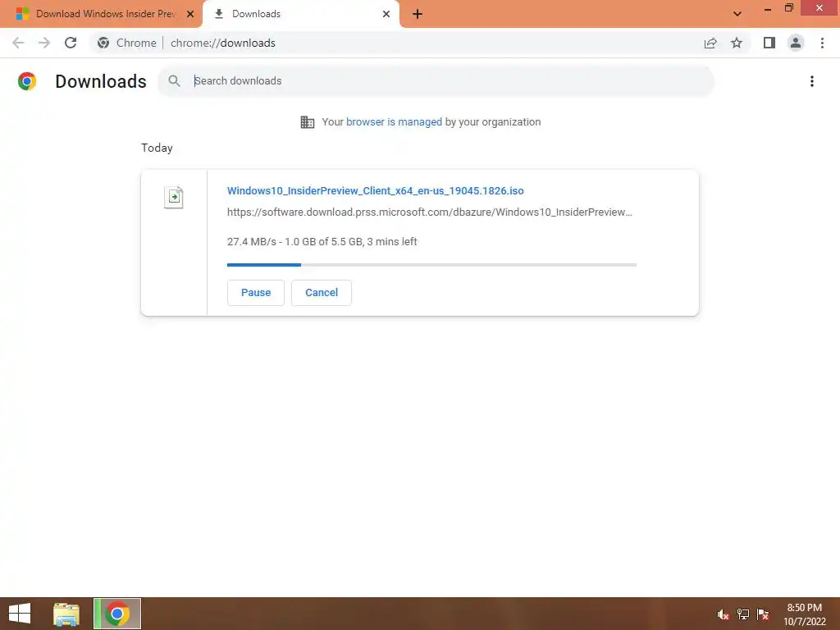The image size is (840, 630).
Task: Pause the ISO download
Action: click(256, 293)
